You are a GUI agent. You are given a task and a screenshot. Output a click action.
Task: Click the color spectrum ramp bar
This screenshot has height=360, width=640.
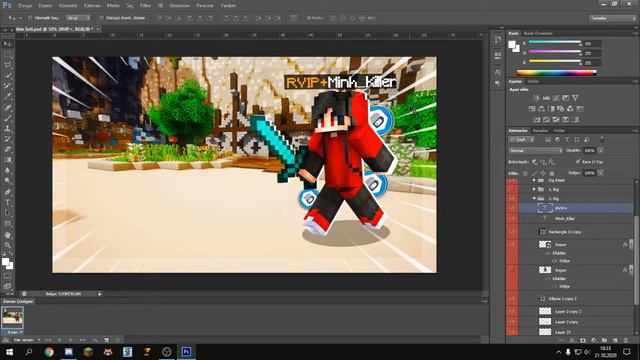click(557, 73)
